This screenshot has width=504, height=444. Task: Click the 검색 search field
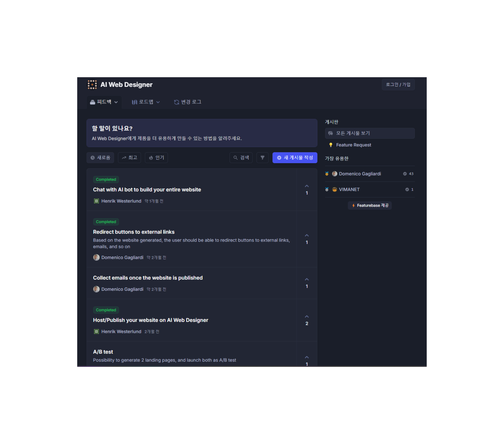[x=241, y=158]
